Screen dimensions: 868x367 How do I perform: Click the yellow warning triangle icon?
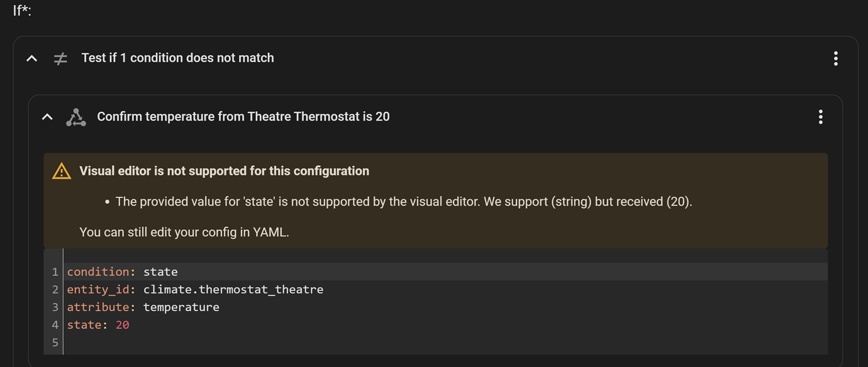coord(62,171)
